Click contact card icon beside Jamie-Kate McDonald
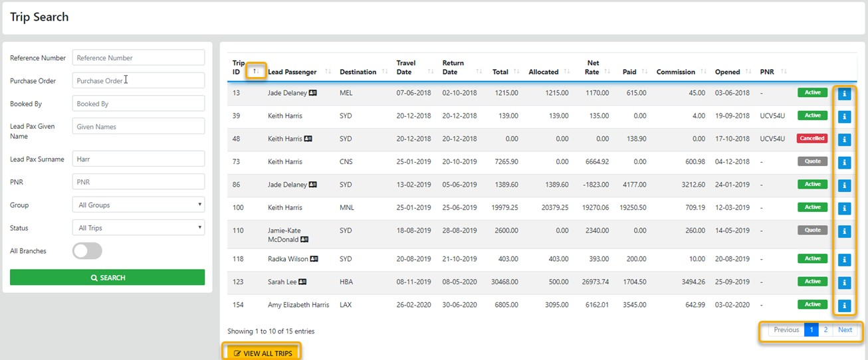The image size is (868, 360). [304, 239]
